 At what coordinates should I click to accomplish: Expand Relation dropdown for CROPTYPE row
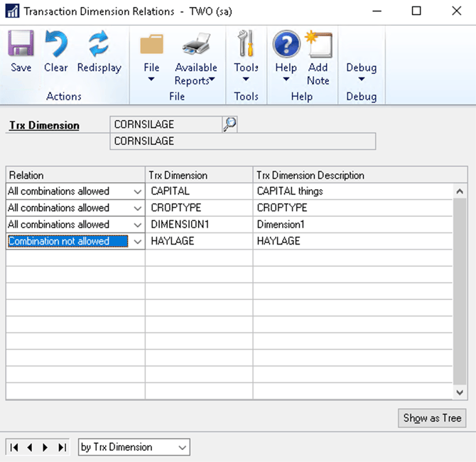click(138, 208)
